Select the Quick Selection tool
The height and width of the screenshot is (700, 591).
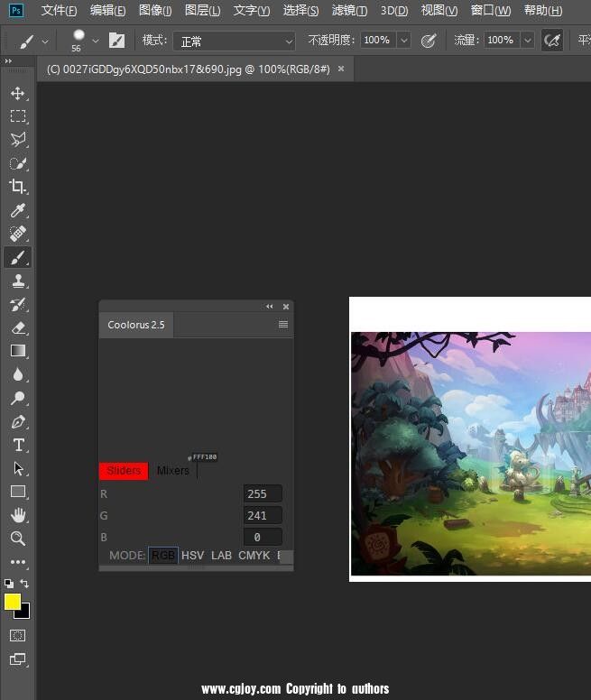(x=17, y=163)
